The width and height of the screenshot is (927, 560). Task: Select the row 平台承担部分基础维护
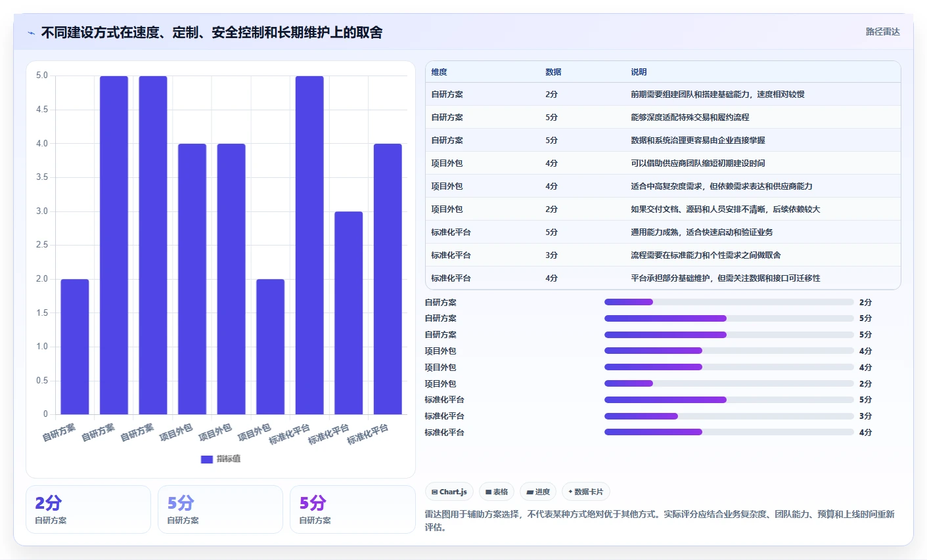coord(663,278)
